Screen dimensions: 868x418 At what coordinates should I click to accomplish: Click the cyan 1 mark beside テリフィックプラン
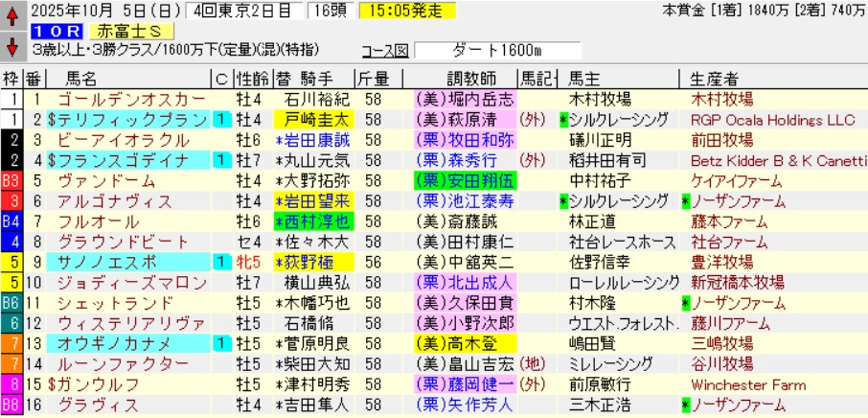[x=219, y=119]
